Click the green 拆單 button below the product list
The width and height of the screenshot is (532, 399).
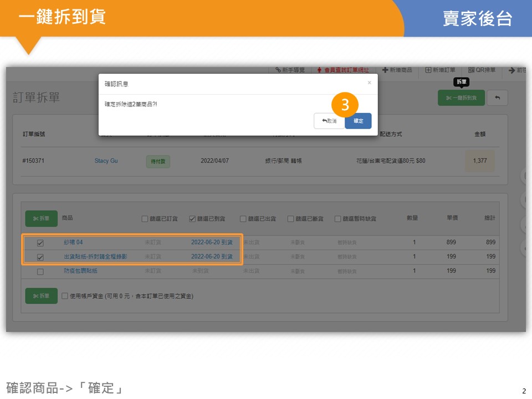point(41,296)
